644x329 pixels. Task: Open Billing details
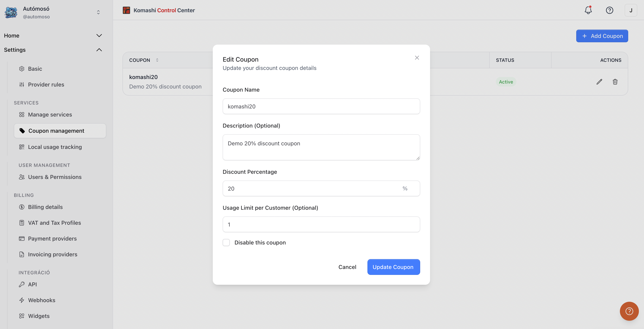pos(45,207)
